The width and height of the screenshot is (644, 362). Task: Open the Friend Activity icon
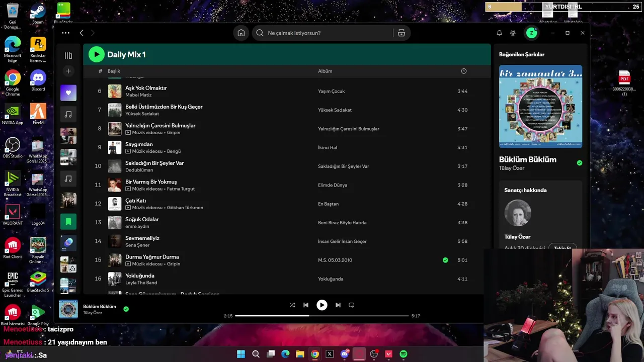pyautogui.click(x=513, y=33)
